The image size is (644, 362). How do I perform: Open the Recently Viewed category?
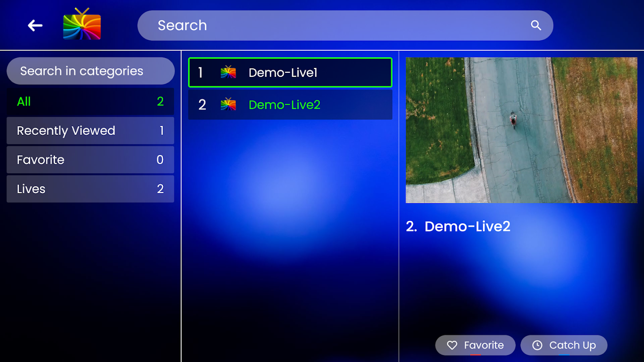pyautogui.click(x=90, y=130)
